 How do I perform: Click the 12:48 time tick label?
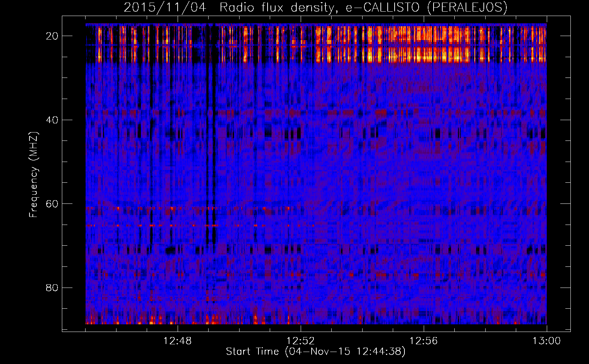coord(178,341)
